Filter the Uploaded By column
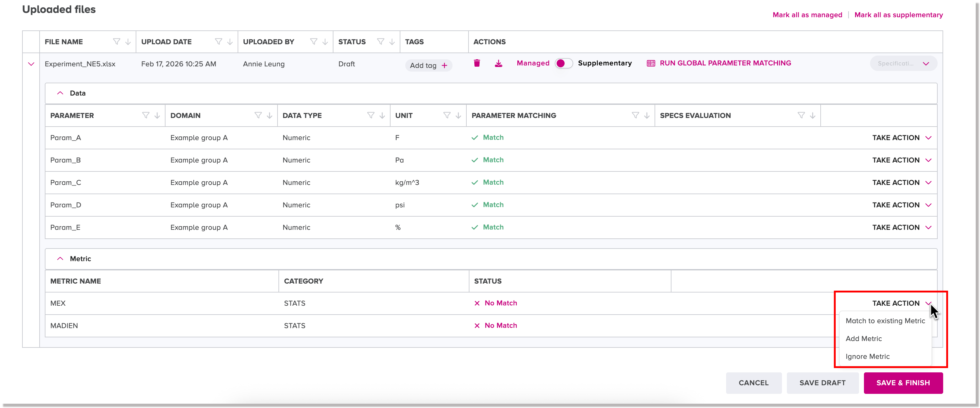Screen dimensions: 980x408 pyautogui.click(x=313, y=41)
